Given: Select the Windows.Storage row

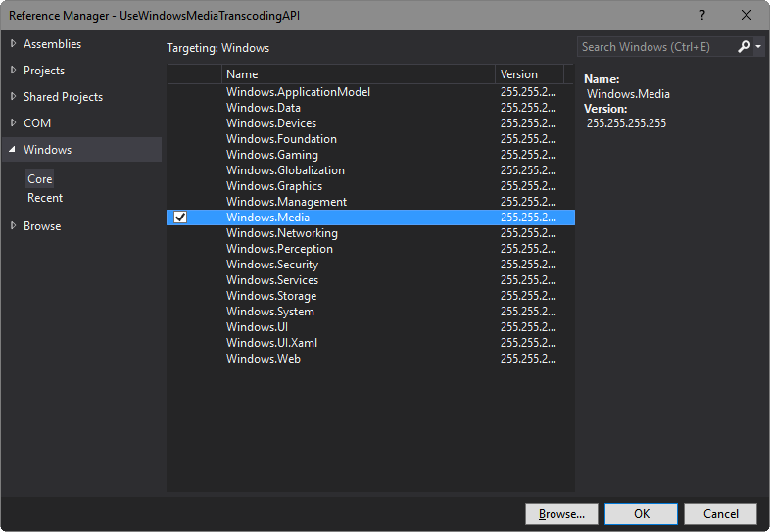Looking at the screenshot, I should click(x=370, y=296).
